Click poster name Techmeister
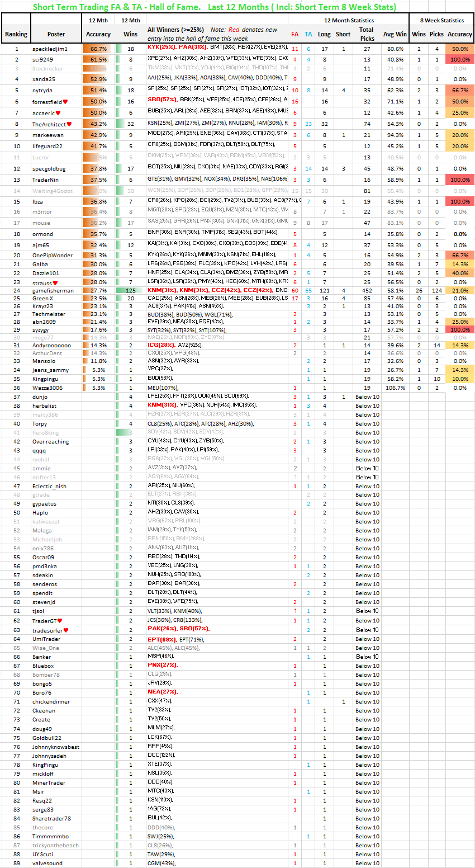The width and height of the screenshot is (475, 868). (x=49, y=314)
